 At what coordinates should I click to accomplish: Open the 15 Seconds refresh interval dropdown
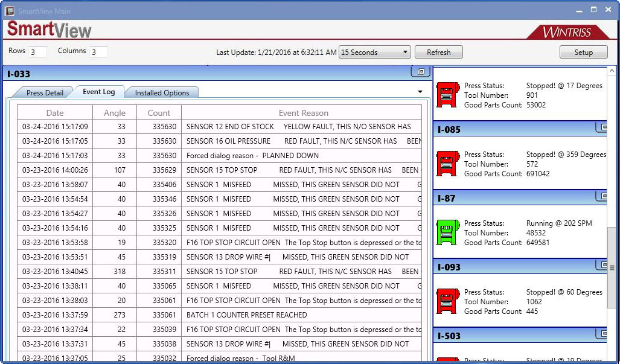[374, 52]
